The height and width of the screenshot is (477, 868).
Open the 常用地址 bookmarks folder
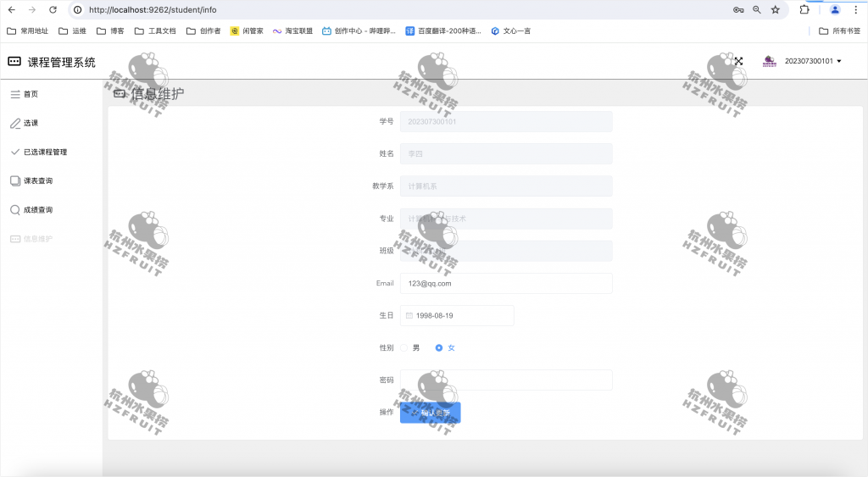[x=28, y=31]
